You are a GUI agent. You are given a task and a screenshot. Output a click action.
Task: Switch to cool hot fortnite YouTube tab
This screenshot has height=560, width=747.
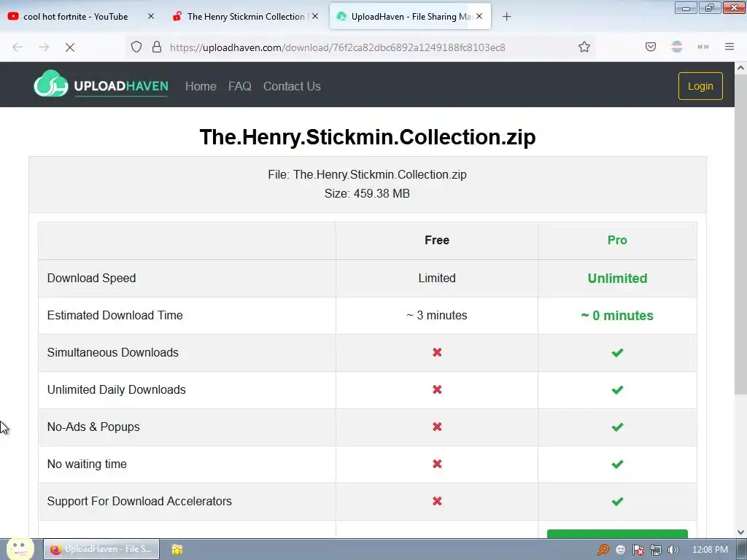75,17
